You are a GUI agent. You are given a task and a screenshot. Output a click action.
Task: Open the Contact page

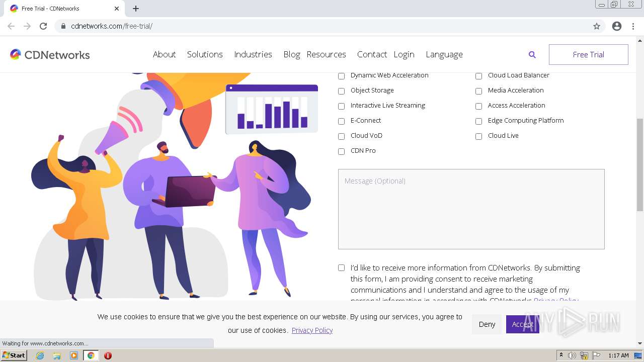pyautogui.click(x=372, y=54)
